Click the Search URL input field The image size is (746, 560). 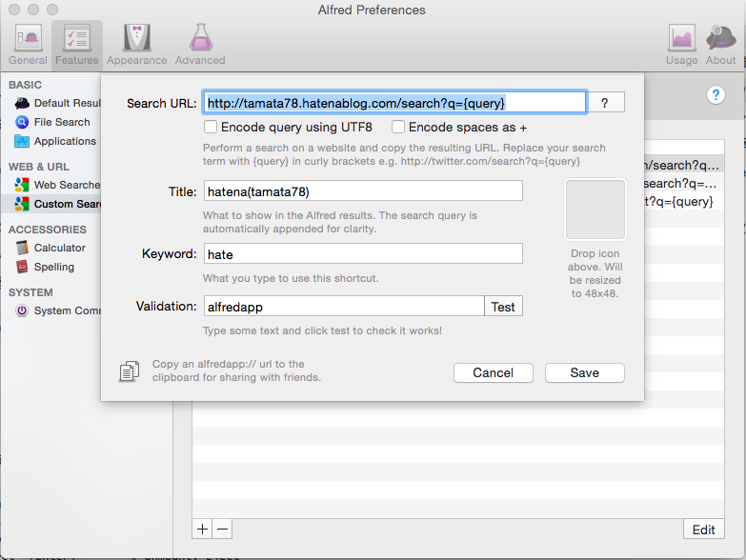pos(394,102)
